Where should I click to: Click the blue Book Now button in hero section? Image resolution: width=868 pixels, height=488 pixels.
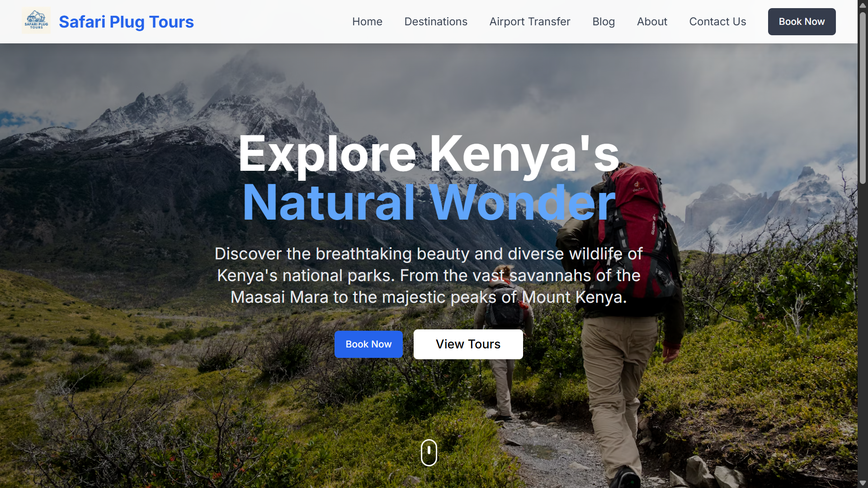tap(368, 344)
